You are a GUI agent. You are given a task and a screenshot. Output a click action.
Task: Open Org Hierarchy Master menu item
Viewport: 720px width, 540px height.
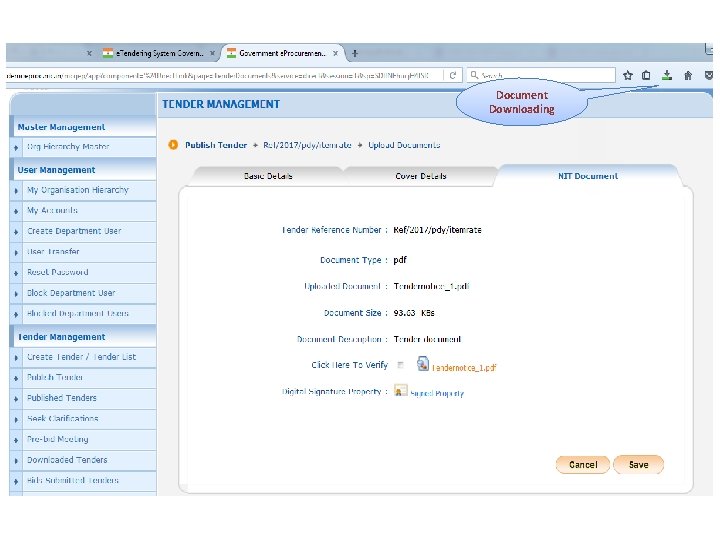coord(68,147)
